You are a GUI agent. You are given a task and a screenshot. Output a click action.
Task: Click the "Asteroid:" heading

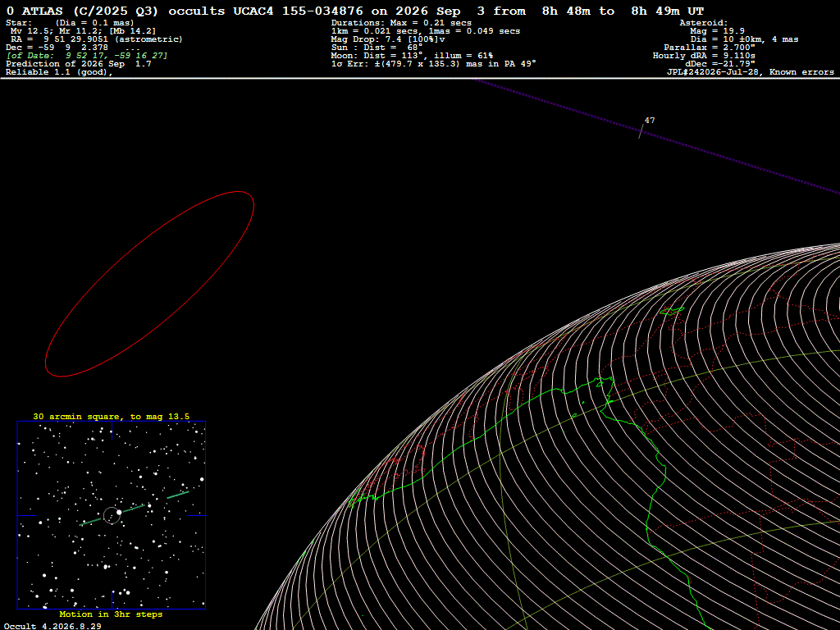(703, 23)
